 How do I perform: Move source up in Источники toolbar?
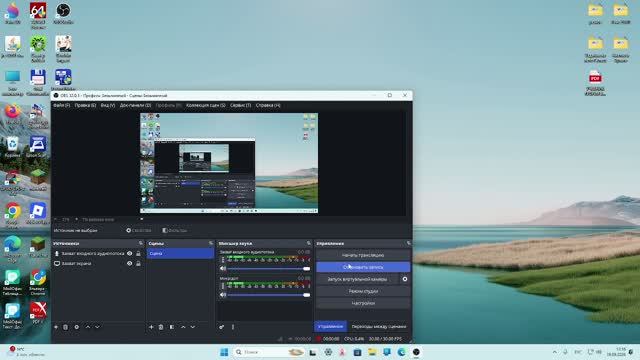88,327
